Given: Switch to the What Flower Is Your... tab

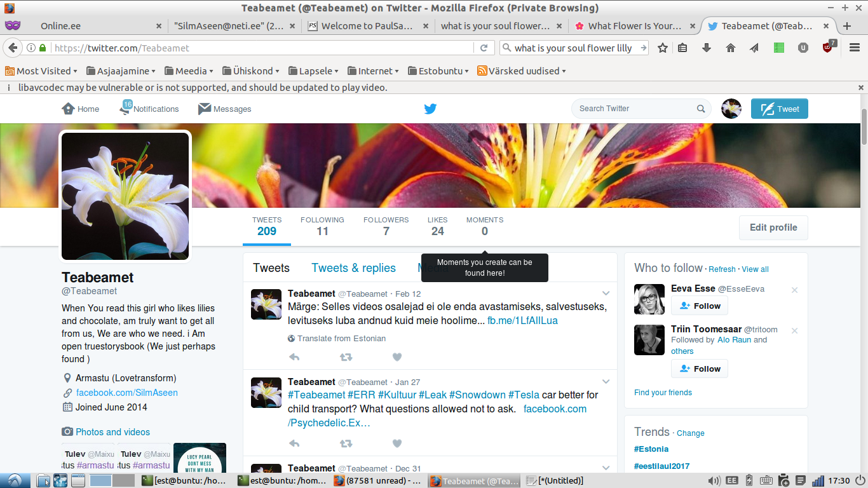Looking at the screenshot, I should (x=634, y=26).
